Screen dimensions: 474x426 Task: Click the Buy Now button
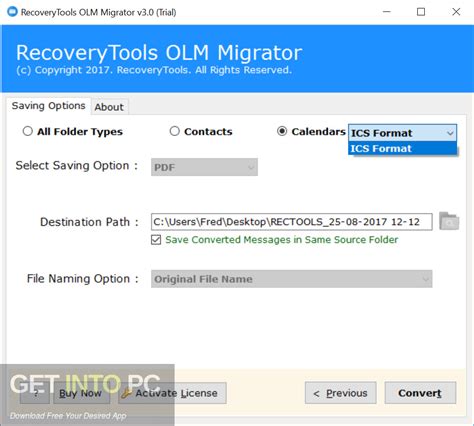click(81, 393)
